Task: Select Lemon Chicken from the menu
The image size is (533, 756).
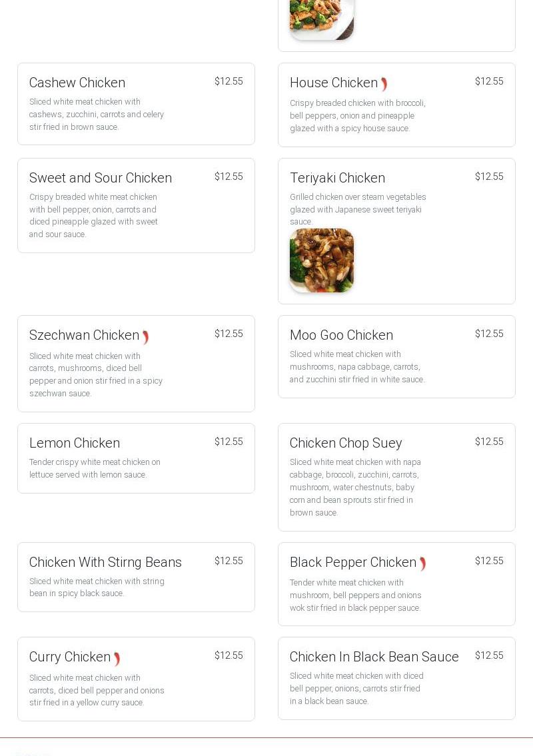Action: (x=75, y=443)
